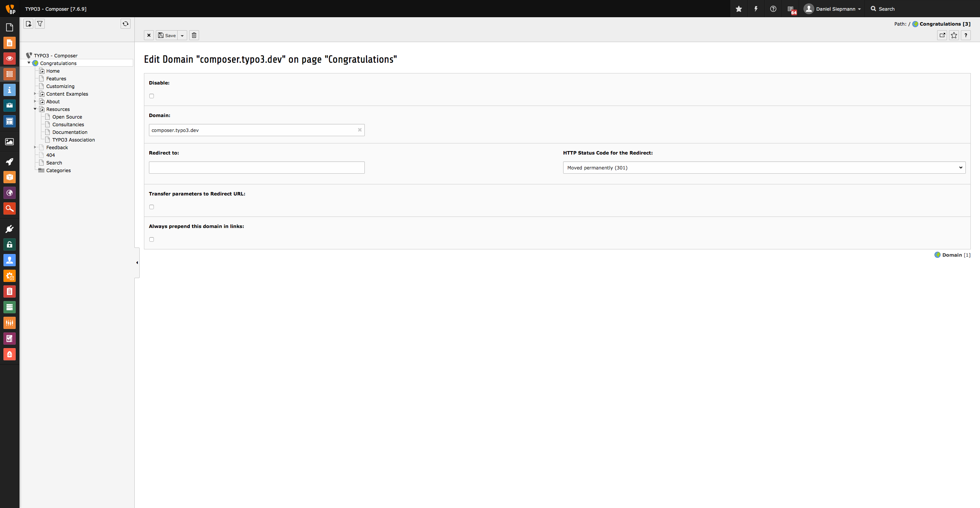The width and height of the screenshot is (980, 508).
Task: Expand the About tree node
Action: coord(35,101)
